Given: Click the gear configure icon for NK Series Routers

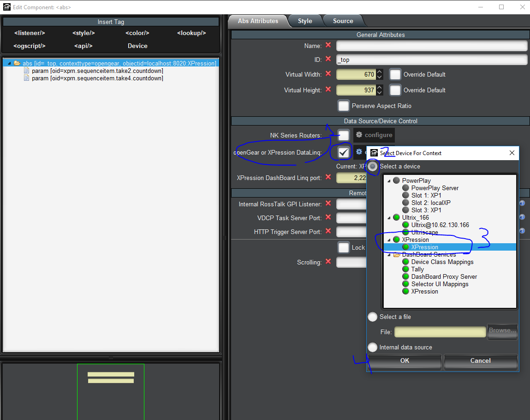Looking at the screenshot, I should [359, 135].
